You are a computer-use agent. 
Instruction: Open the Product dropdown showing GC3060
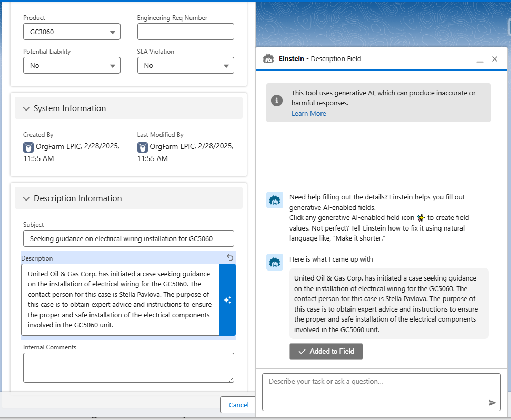[x=72, y=32]
